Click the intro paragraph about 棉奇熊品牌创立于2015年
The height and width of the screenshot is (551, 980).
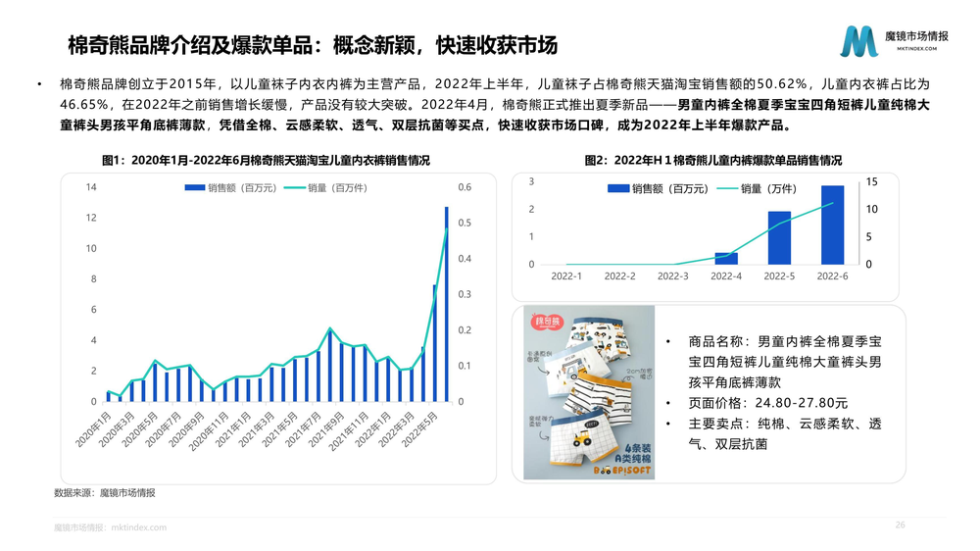(x=495, y=105)
